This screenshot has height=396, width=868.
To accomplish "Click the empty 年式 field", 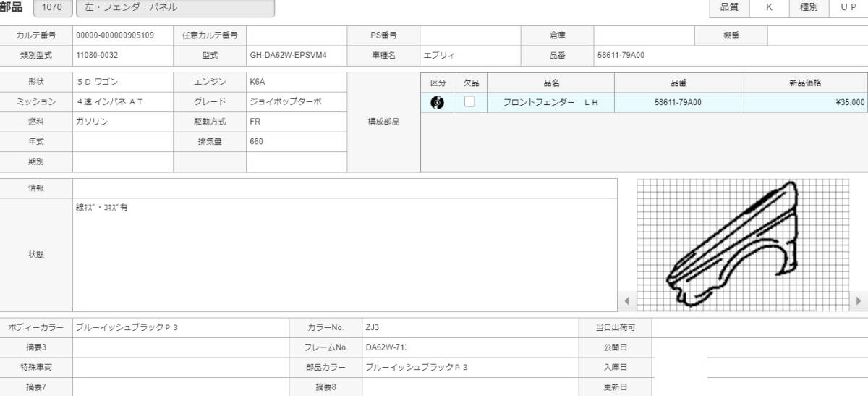I will (123, 142).
